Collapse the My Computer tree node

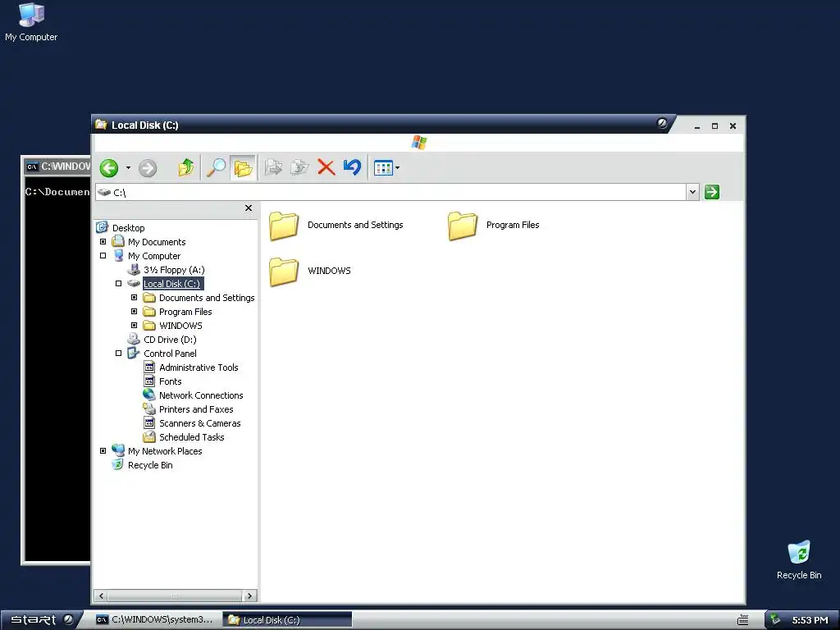point(103,256)
